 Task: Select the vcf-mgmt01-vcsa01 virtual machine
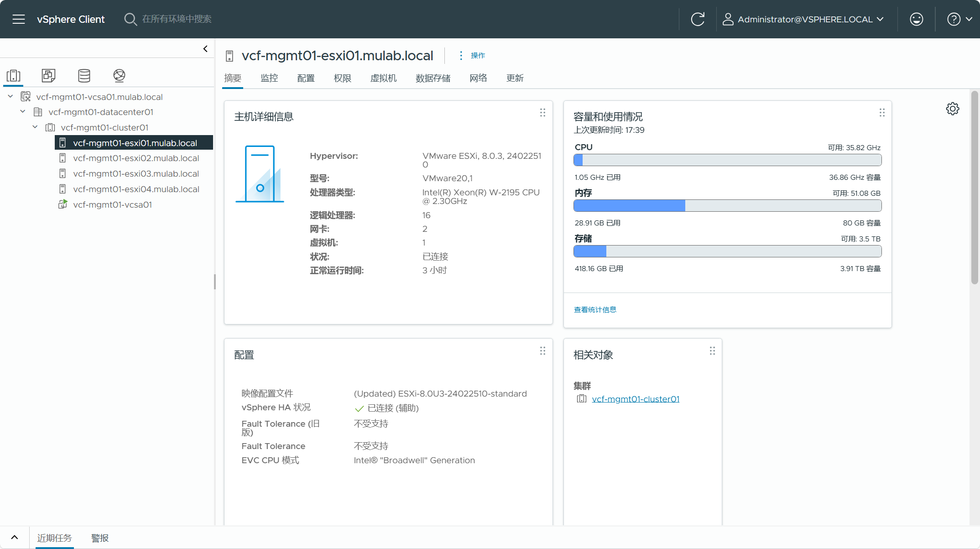[112, 204]
